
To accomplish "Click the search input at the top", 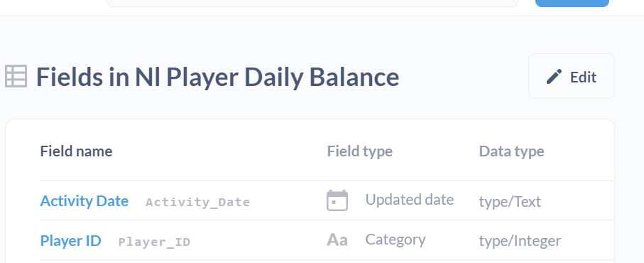I will tap(312, 4).
